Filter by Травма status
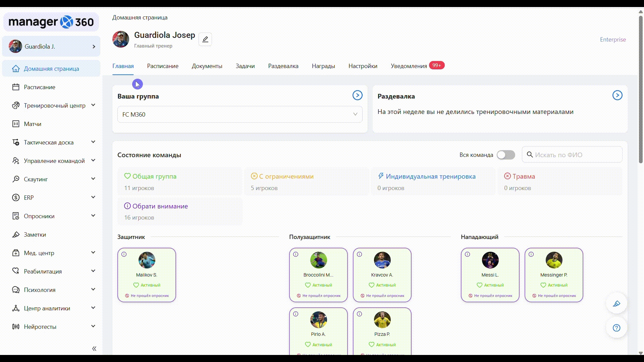The image size is (644, 362). [x=523, y=177]
